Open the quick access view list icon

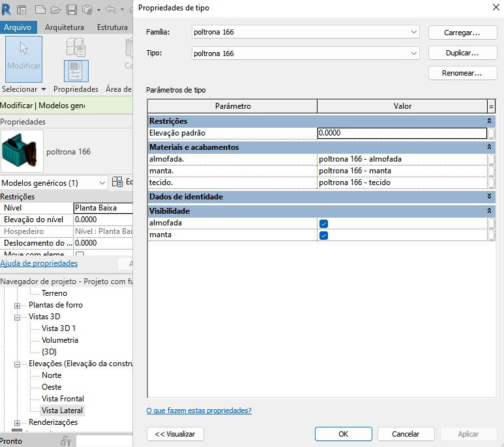tap(22, 10)
